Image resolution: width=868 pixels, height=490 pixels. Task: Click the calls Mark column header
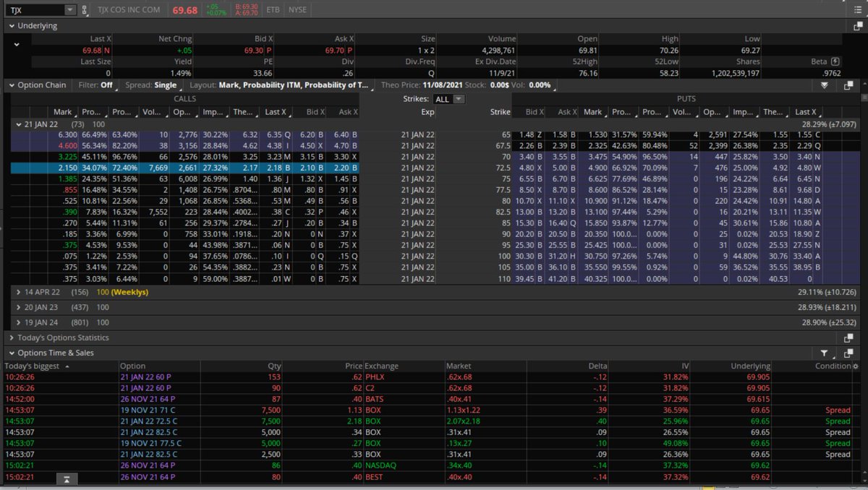63,112
